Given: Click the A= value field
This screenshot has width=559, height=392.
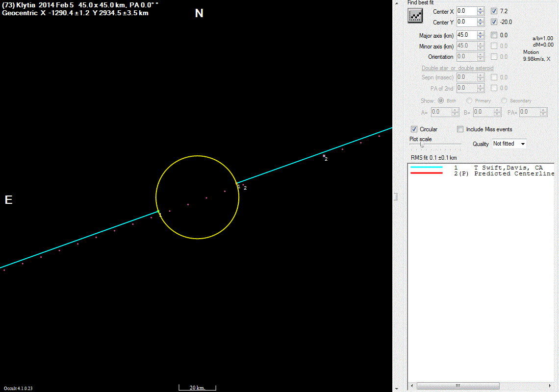Looking at the screenshot, I should point(441,112).
